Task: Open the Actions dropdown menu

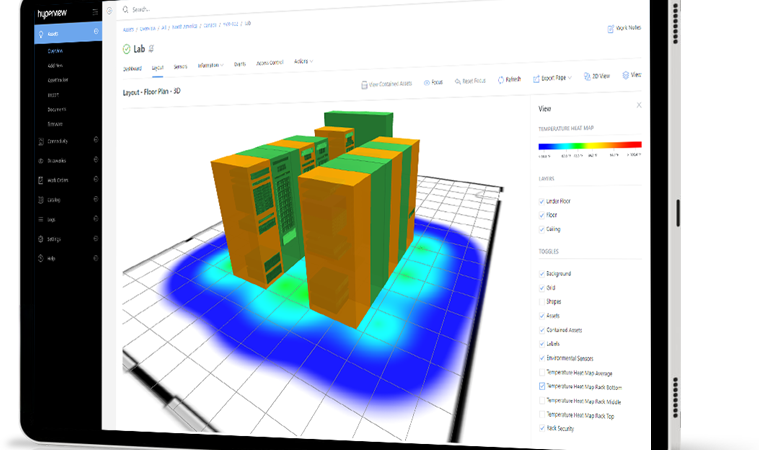Action: coord(301,61)
